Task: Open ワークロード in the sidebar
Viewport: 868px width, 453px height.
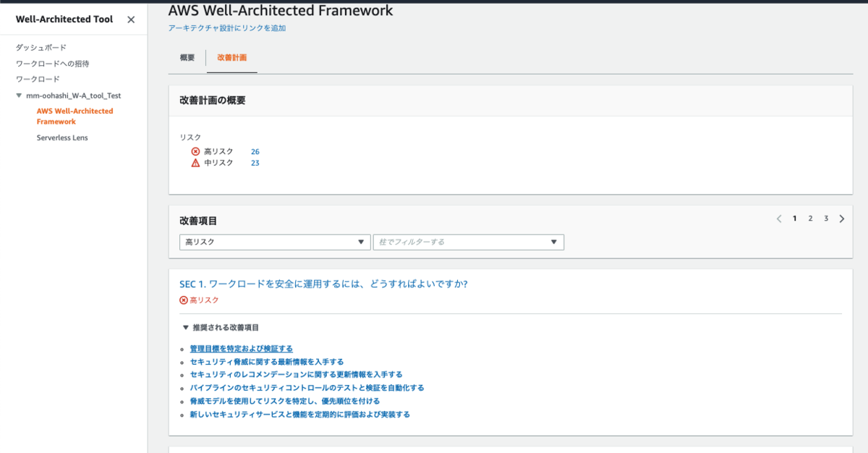Action: 38,79
